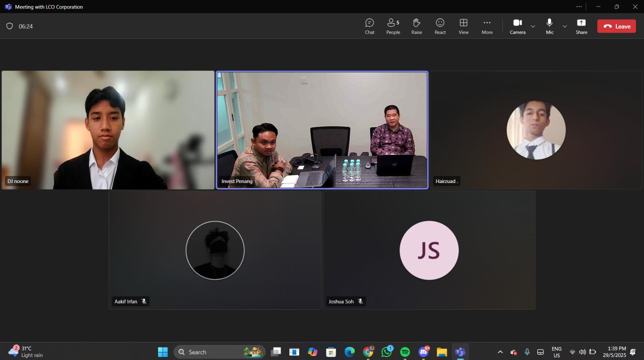Show hidden system tray icons

point(500,352)
